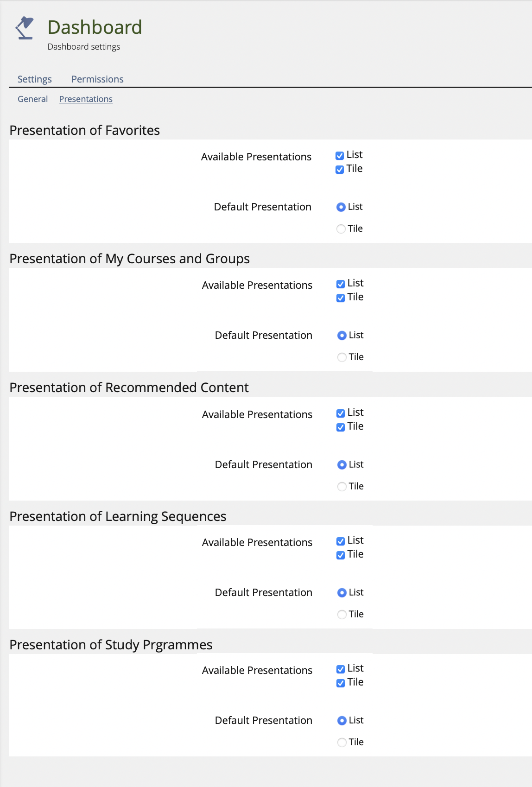
Task: Uncheck List for Recommended Content
Action: (x=341, y=413)
